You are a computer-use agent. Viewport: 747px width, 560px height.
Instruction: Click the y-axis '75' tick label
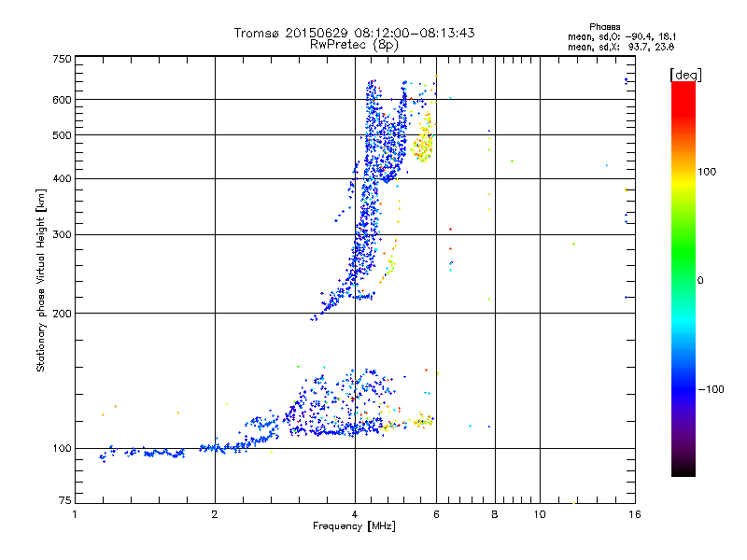(65, 500)
